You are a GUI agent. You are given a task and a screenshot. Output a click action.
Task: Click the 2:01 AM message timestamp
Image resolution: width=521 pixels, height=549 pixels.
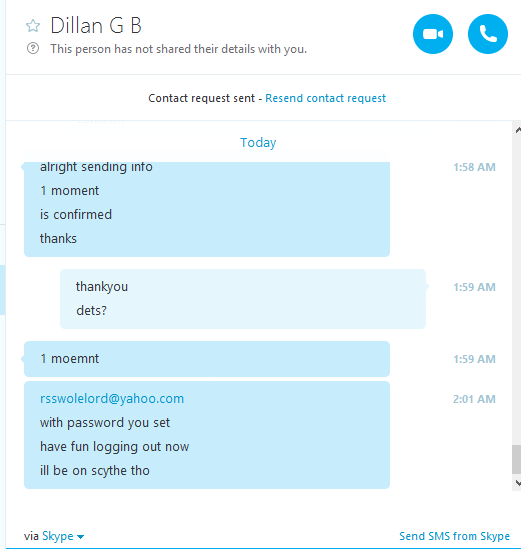[474, 399]
